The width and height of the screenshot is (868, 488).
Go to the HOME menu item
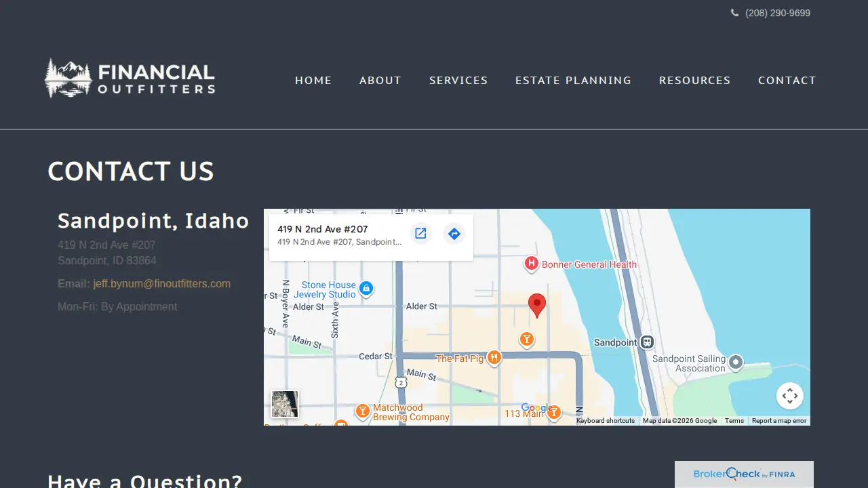pyautogui.click(x=313, y=80)
